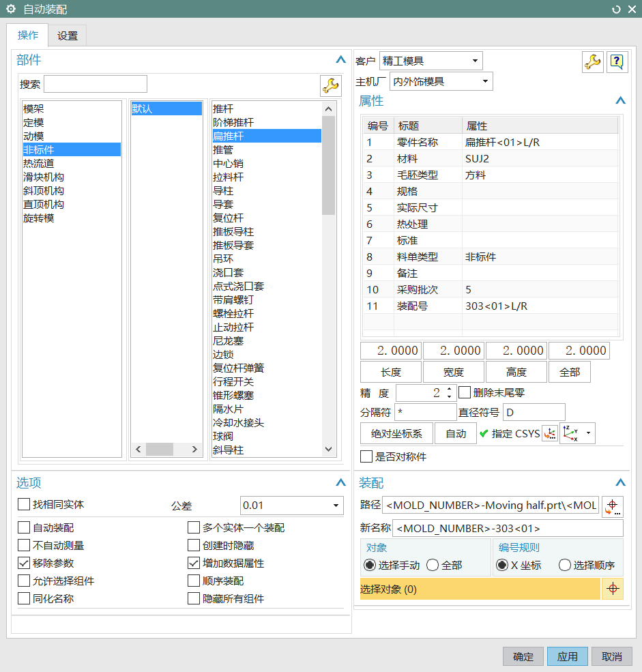This screenshot has width=642, height=672.
Task: Click the green checkmark next to 指定 CSYS
Action: tap(484, 434)
